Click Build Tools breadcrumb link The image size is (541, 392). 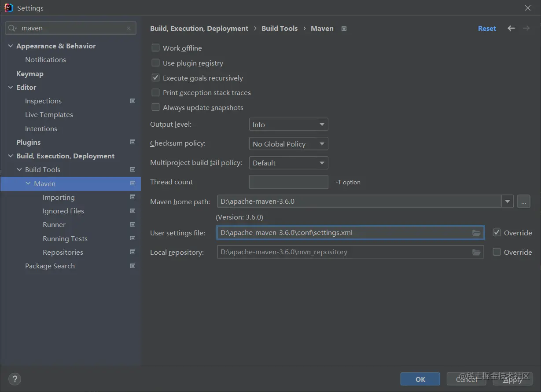pyautogui.click(x=280, y=28)
